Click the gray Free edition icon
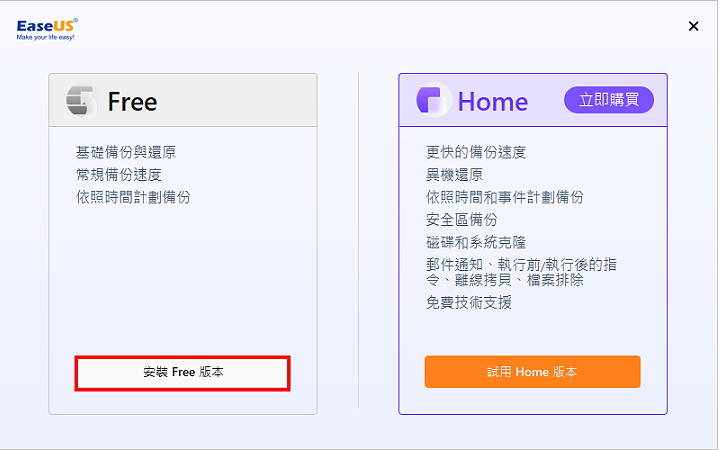The image size is (720, 450). click(81, 100)
